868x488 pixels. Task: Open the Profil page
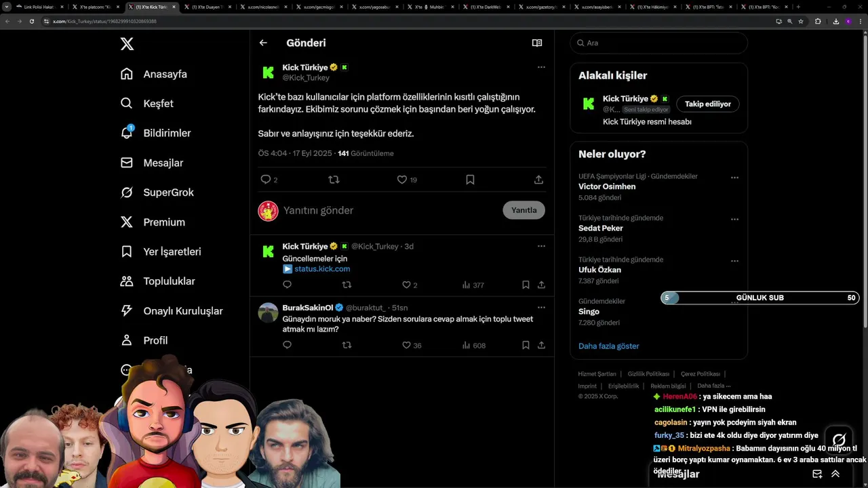click(x=144, y=340)
